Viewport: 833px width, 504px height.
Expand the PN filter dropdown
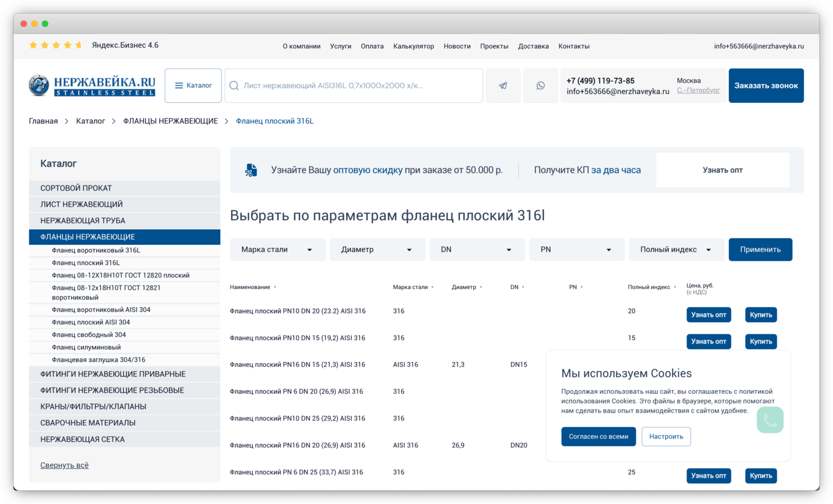[x=576, y=250]
